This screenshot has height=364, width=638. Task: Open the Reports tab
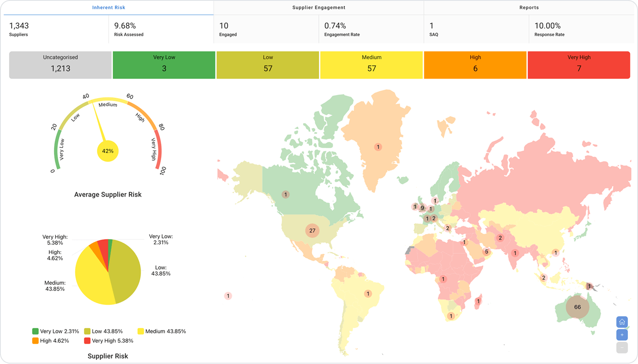coord(530,7)
